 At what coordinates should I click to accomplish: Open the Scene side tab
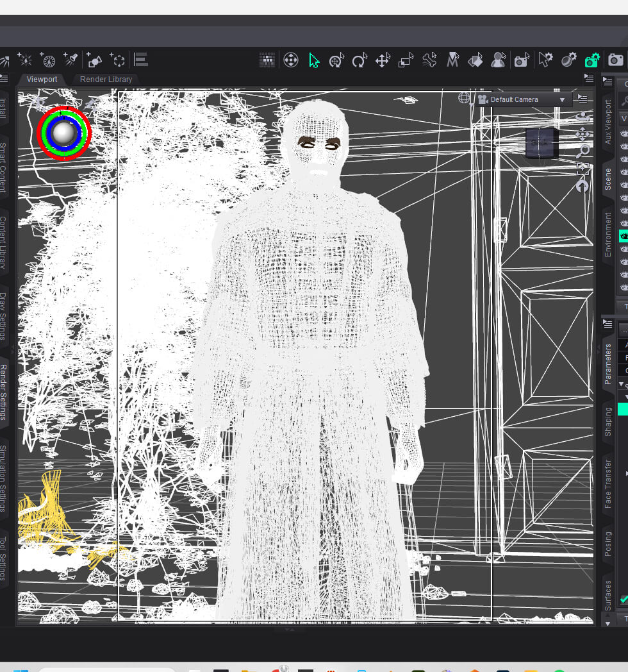point(608,180)
